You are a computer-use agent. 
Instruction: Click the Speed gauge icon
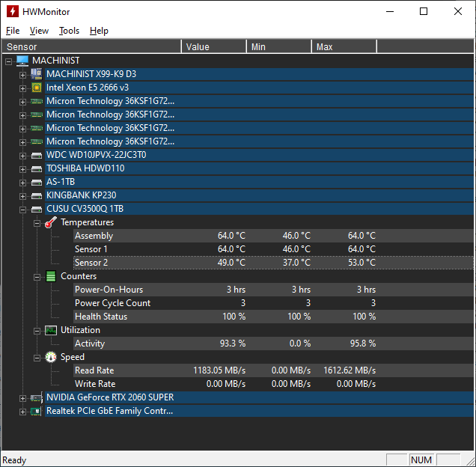click(x=51, y=358)
